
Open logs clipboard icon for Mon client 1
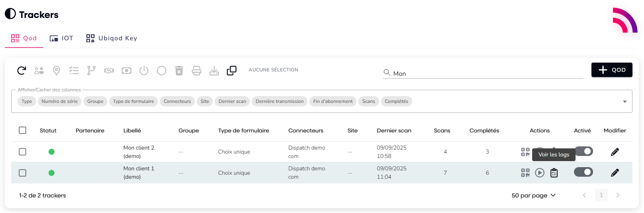point(554,173)
